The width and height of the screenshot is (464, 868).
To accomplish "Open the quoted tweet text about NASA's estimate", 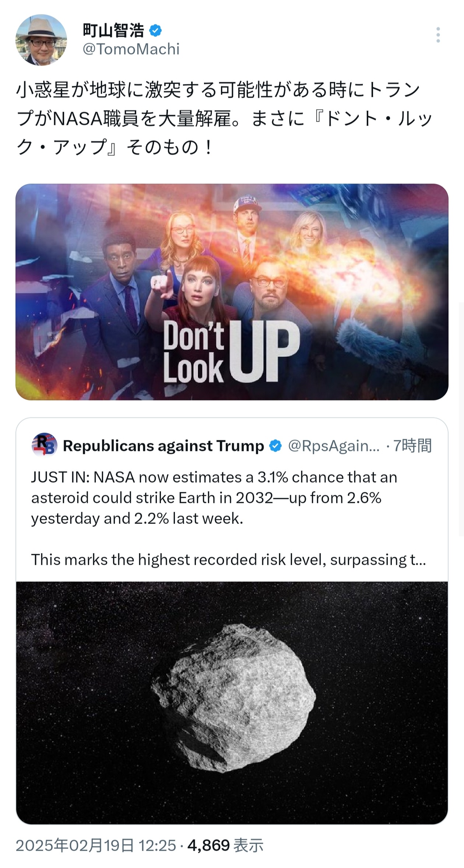I will 228,518.
